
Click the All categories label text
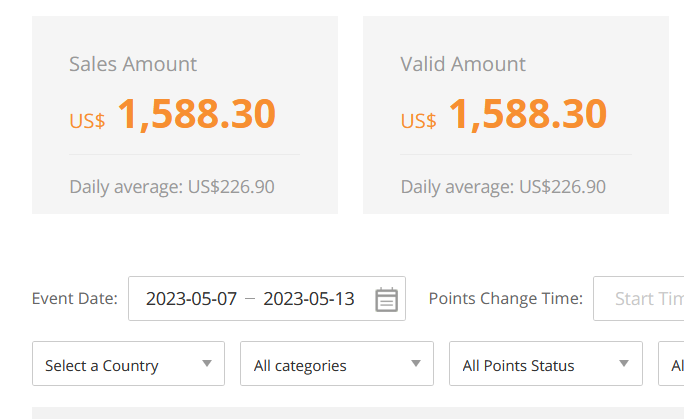(300, 366)
